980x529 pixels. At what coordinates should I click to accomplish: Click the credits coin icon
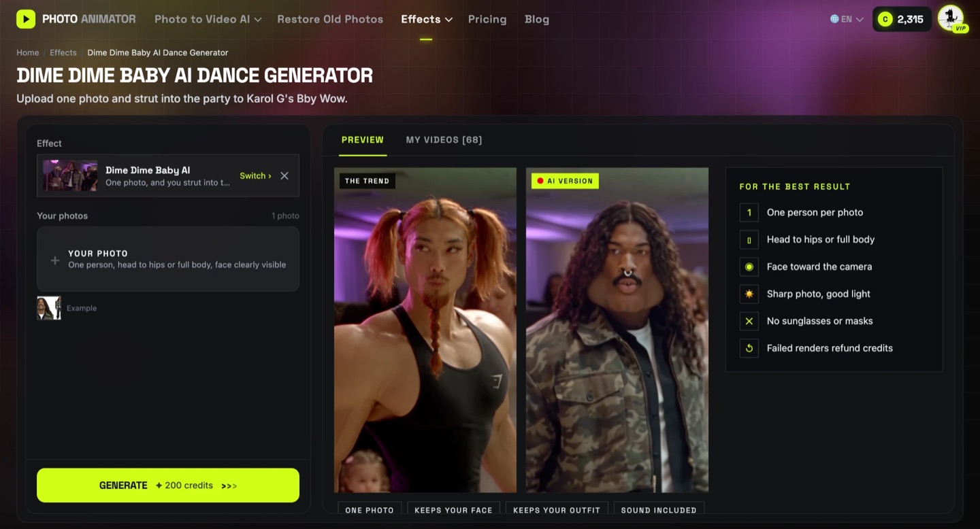885,19
